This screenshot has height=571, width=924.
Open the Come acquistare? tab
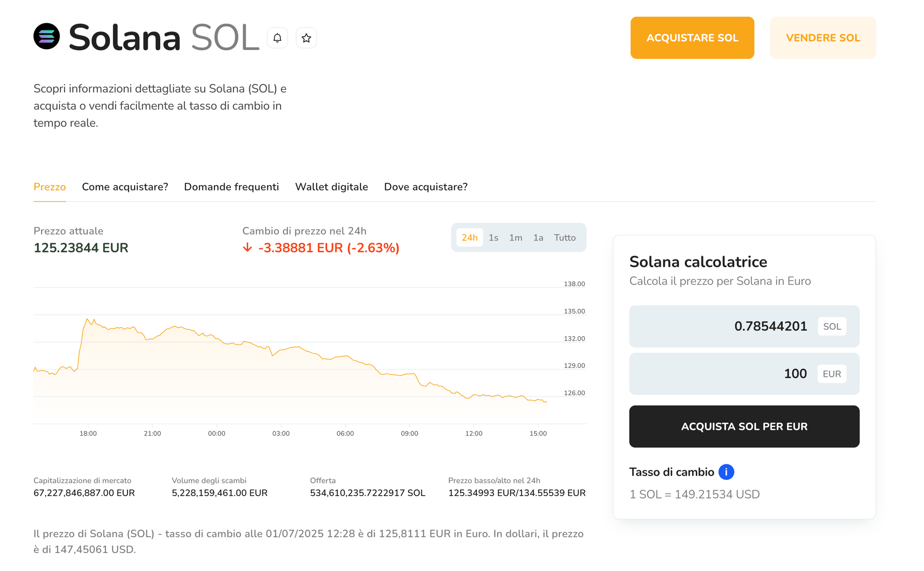(x=125, y=187)
